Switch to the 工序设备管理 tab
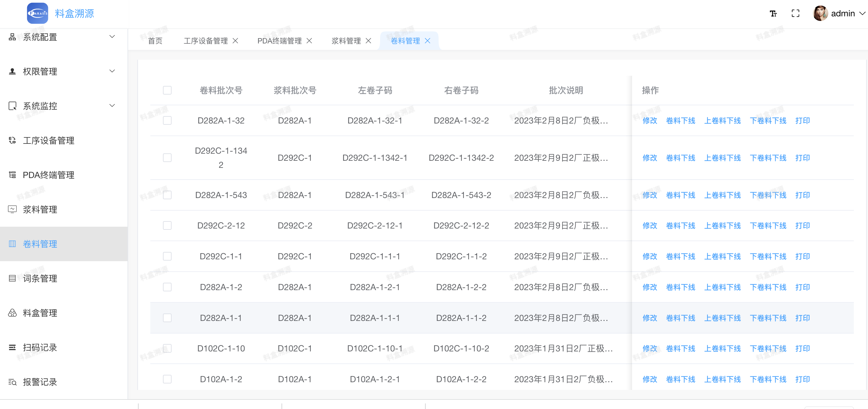Viewport: 868px width, 409px height. pyautogui.click(x=205, y=41)
